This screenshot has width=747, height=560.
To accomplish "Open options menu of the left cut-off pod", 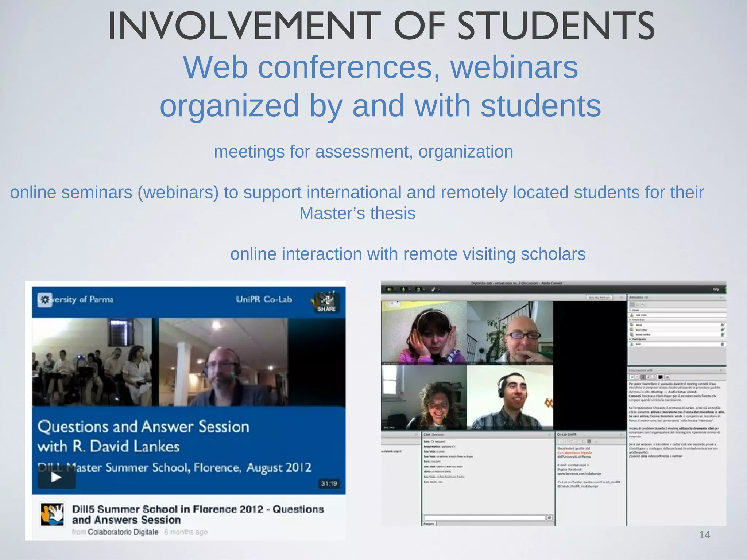I will (416, 435).
